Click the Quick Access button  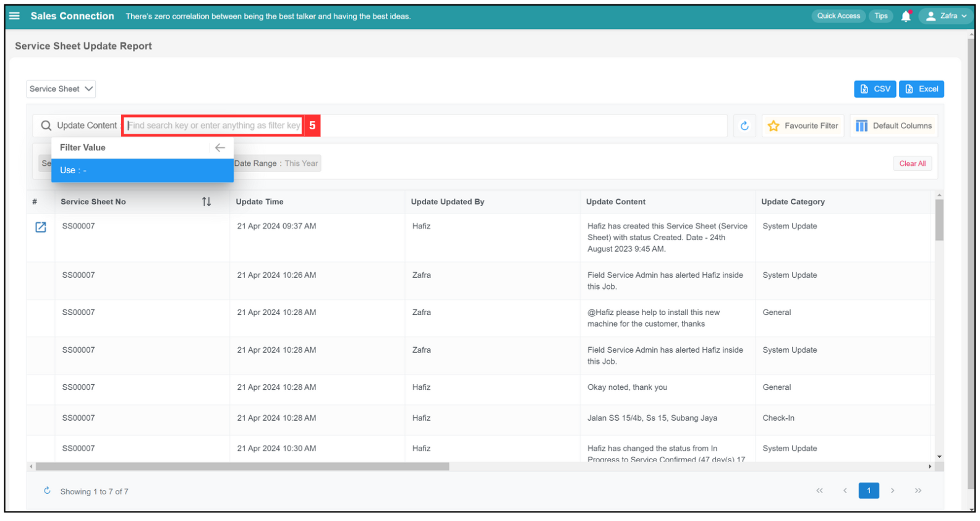pyautogui.click(x=838, y=16)
